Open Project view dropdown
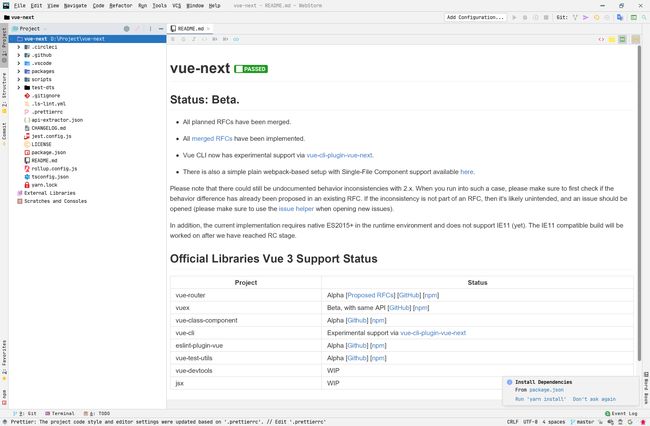The image size is (650, 426). 29,29
